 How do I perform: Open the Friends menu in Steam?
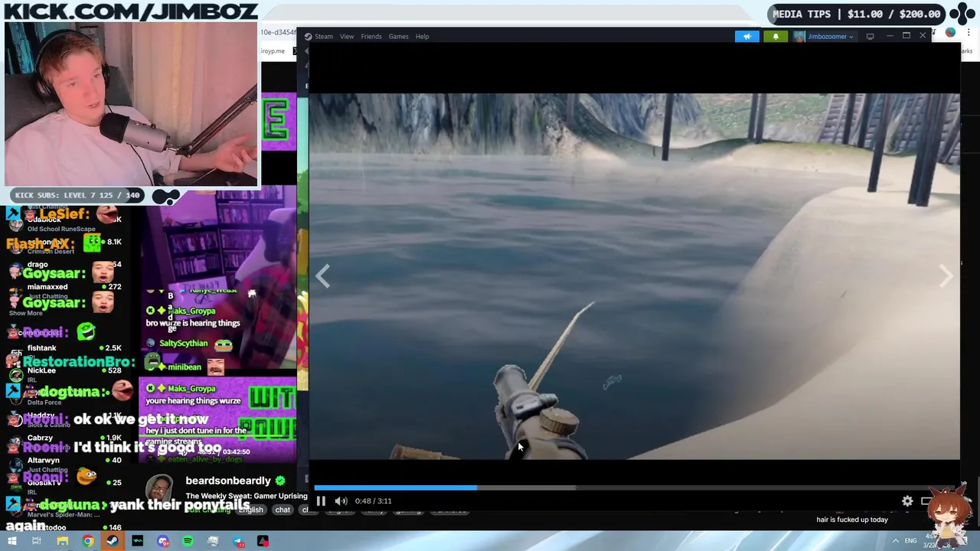(x=371, y=36)
